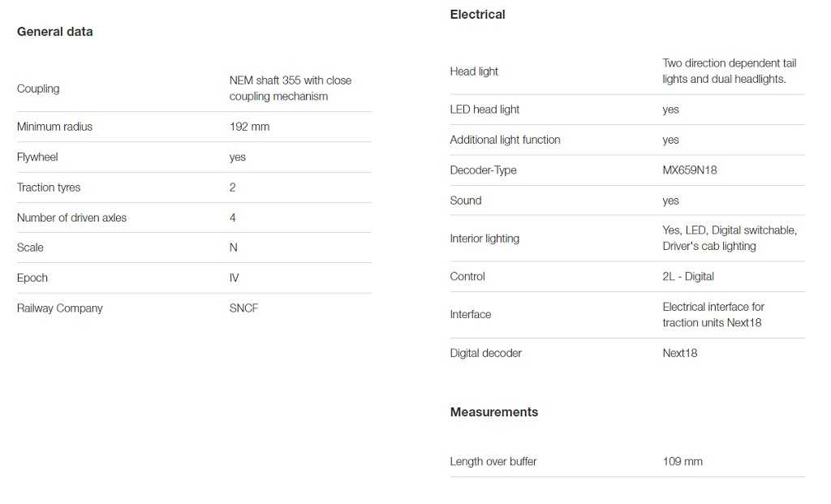Select the Number of driven axles label
831x504 pixels.
click(x=71, y=218)
